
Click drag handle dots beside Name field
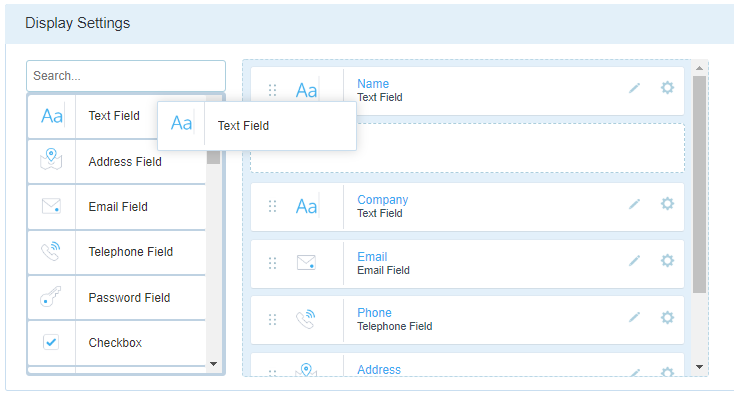[x=272, y=90]
